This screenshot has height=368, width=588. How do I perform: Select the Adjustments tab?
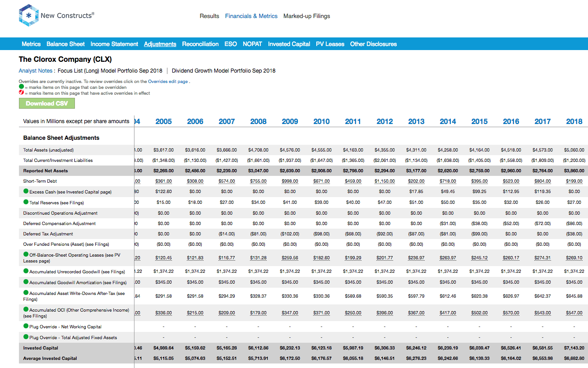[160, 44]
